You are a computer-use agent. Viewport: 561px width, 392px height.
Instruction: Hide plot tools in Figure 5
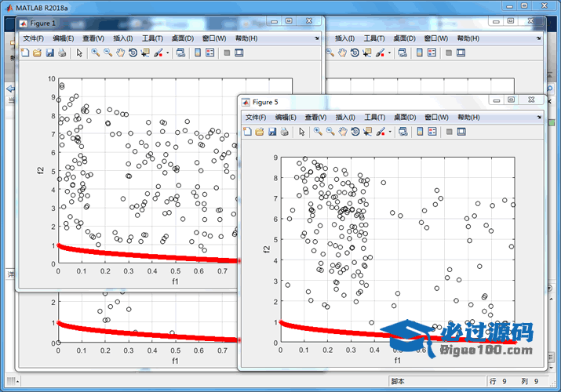coord(450,132)
